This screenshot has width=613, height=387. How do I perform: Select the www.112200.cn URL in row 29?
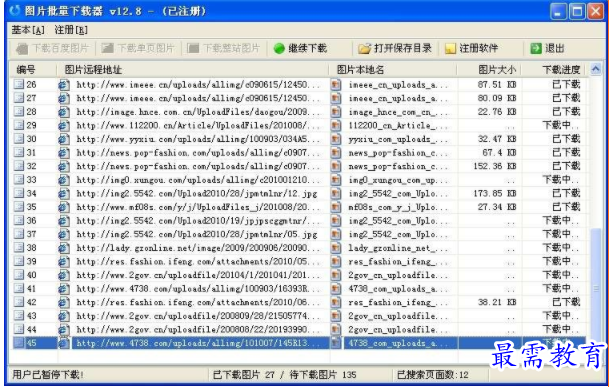coord(198,125)
